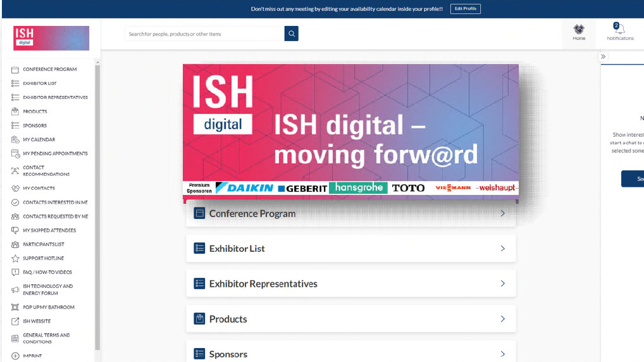Click the Contacts Requested By Me icon
This screenshot has width=644, height=362.
[x=15, y=216]
